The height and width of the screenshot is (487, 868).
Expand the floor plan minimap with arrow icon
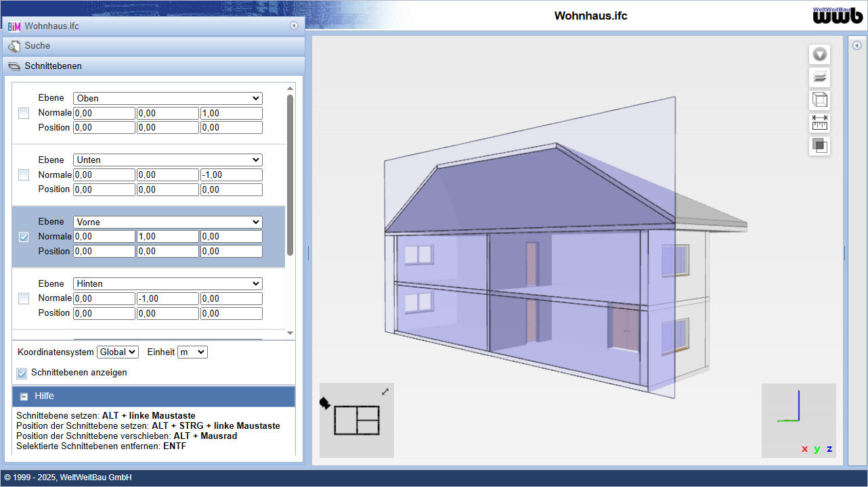[x=385, y=392]
